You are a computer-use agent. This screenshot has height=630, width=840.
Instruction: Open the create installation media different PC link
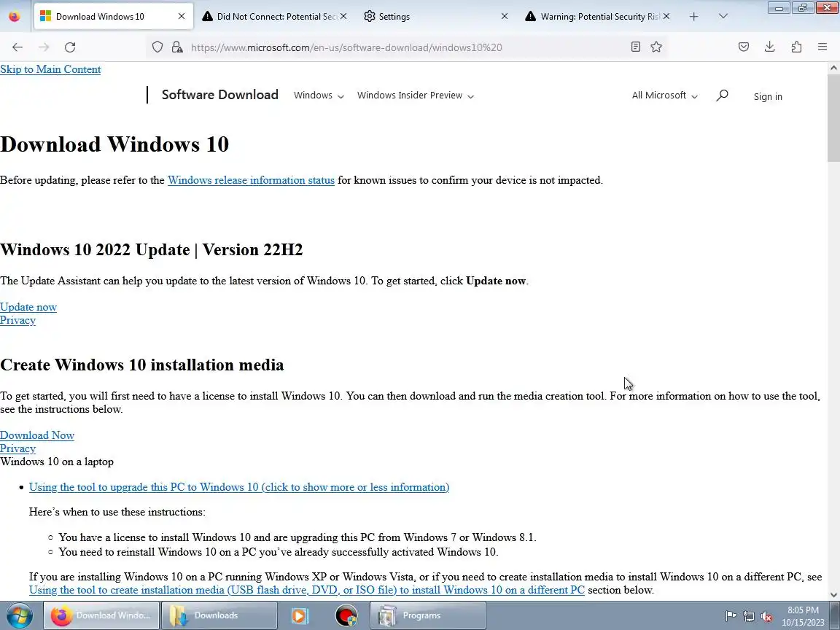click(306, 591)
